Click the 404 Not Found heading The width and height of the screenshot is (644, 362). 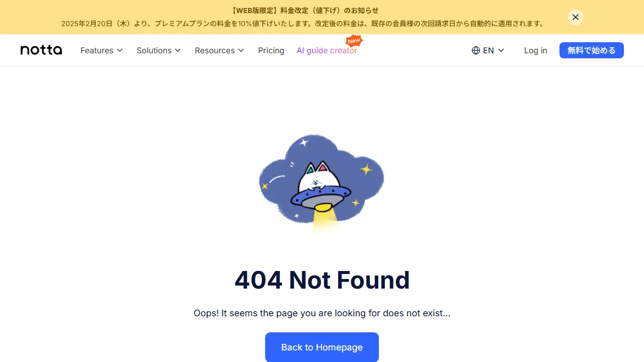[x=322, y=280]
